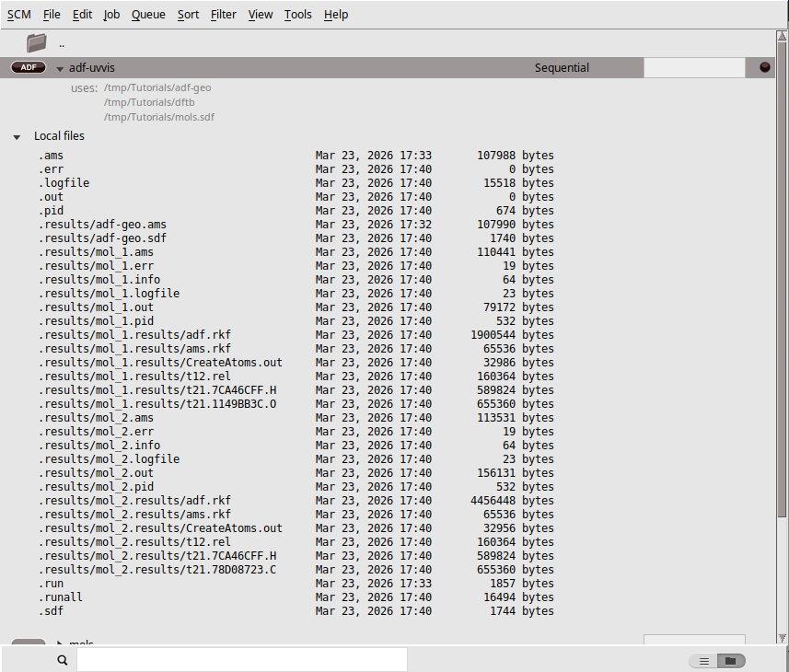Viewport: 789px width, 672px height.
Task: Click the job type badge beside mols
Action: pos(28,643)
